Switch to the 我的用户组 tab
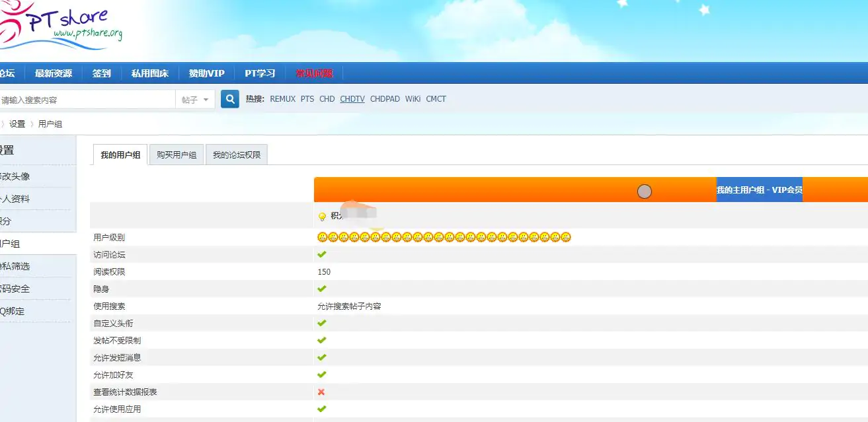The height and width of the screenshot is (422, 868). (120, 155)
